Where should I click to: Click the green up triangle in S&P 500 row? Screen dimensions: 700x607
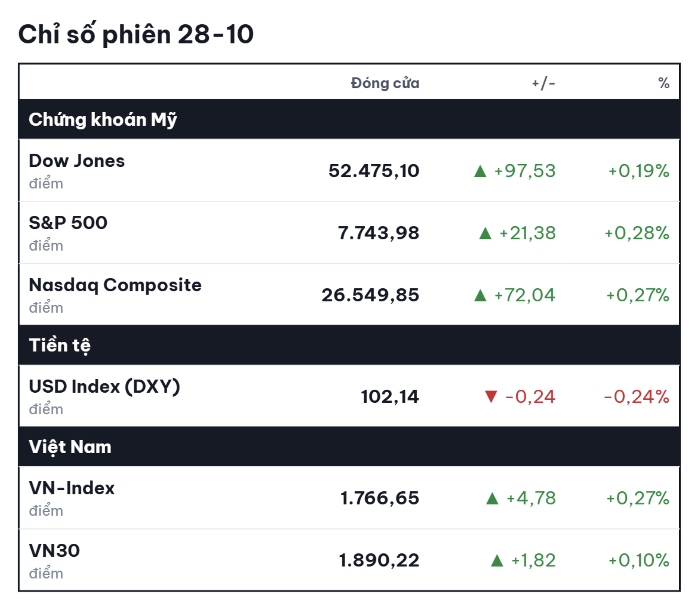pyautogui.click(x=485, y=233)
